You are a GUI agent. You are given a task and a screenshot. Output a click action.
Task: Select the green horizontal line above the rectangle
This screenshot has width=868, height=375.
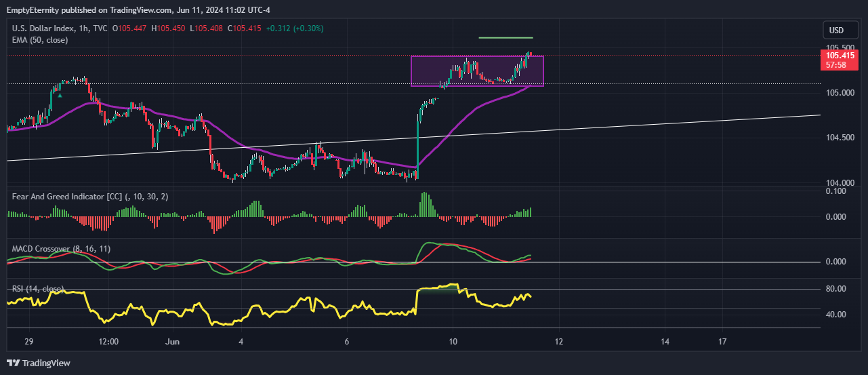tap(505, 37)
